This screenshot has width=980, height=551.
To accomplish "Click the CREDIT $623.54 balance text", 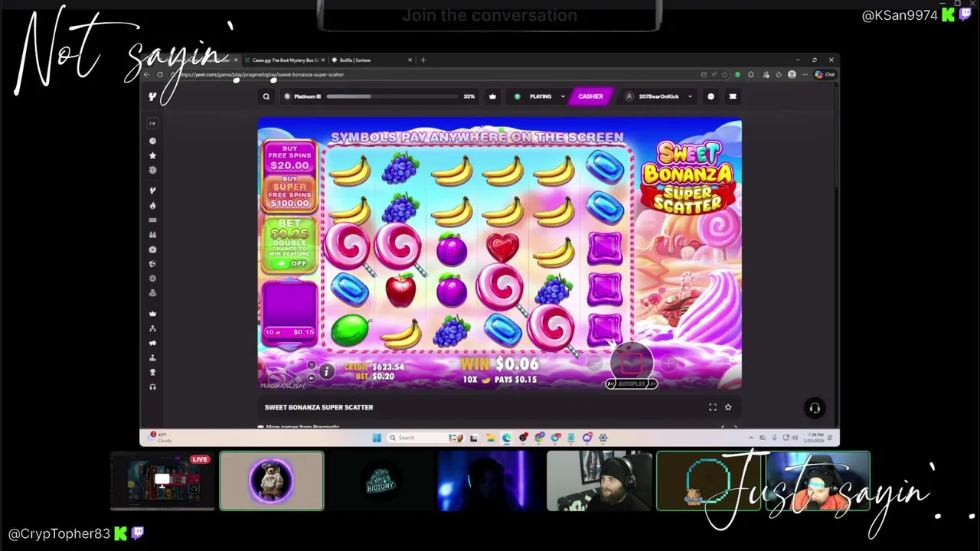I will click(x=374, y=367).
